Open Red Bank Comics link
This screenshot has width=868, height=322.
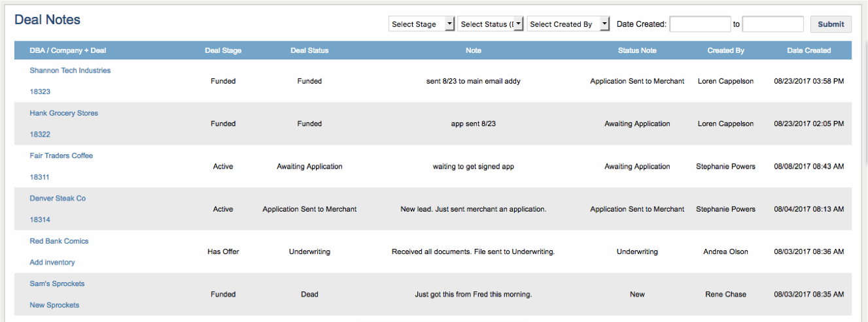coord(59,241)
